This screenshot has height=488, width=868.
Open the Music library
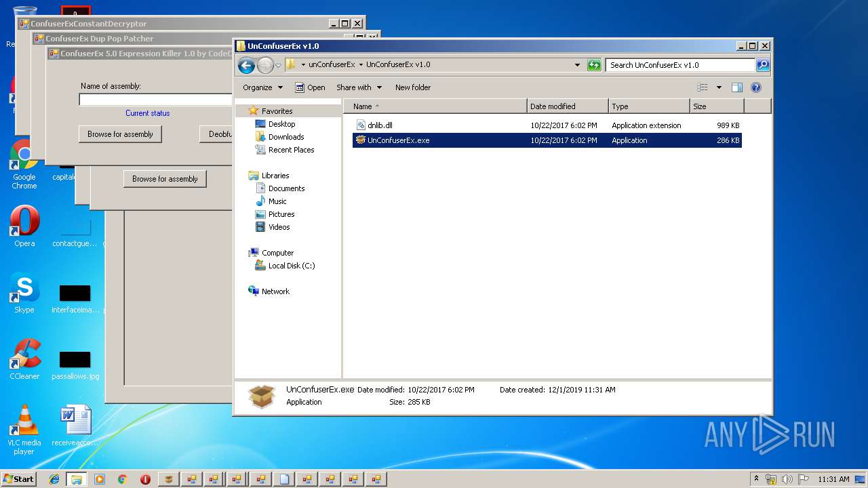277,201
